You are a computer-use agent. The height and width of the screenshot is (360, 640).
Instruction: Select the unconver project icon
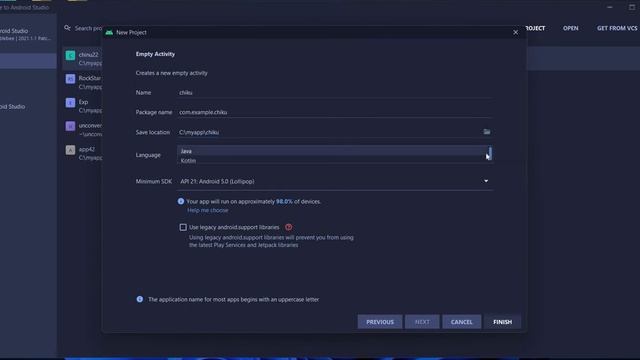coord(70,126)
